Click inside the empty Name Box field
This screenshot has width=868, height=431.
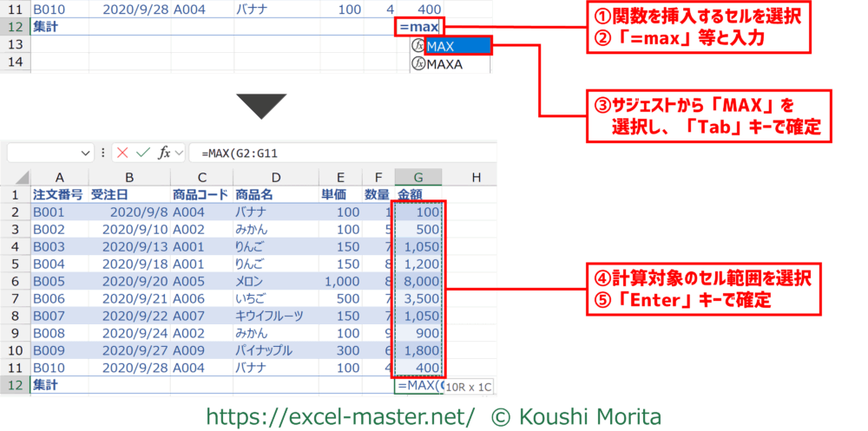coord(42,153)
